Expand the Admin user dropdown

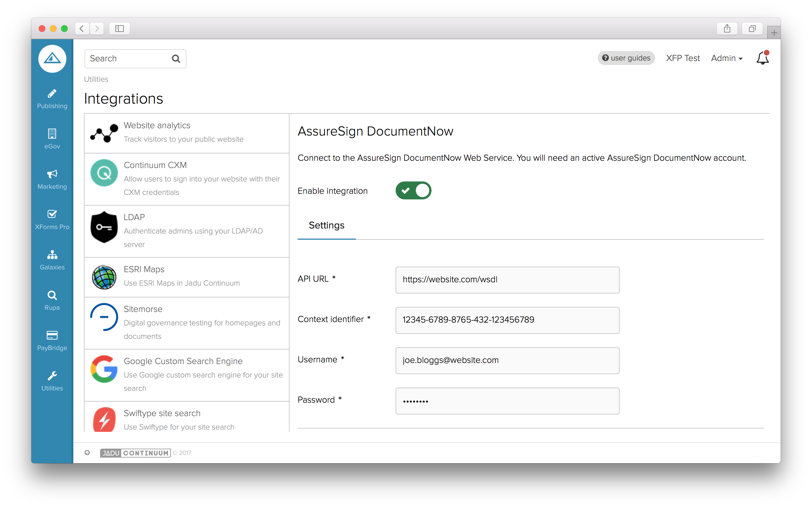tap(726, 59)
